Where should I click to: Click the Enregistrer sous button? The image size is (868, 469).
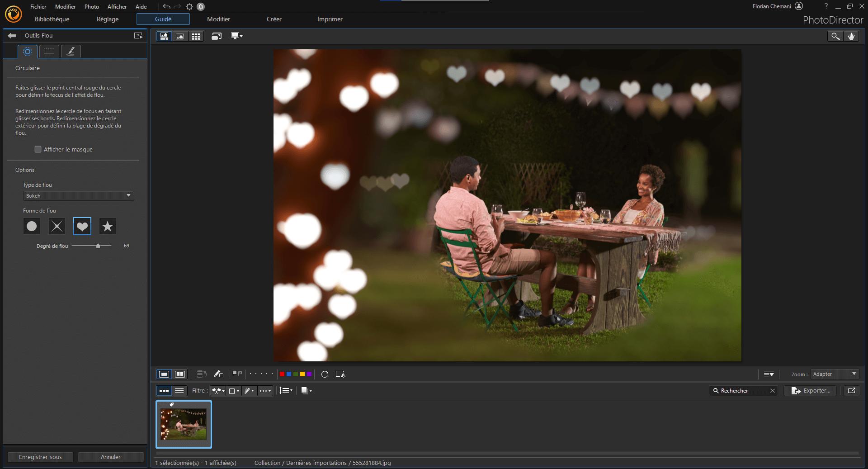[40, 457]
